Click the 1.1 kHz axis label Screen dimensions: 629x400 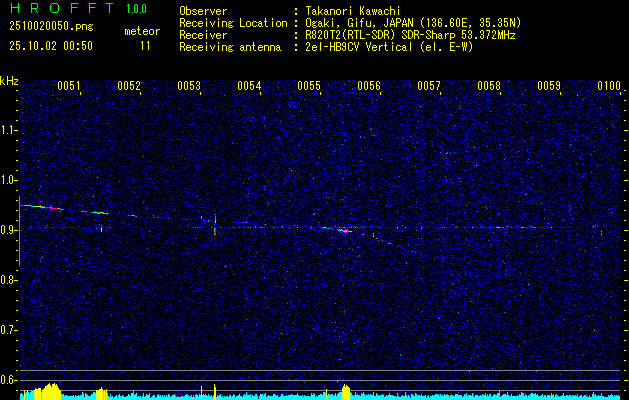click(x=10, y=130)
